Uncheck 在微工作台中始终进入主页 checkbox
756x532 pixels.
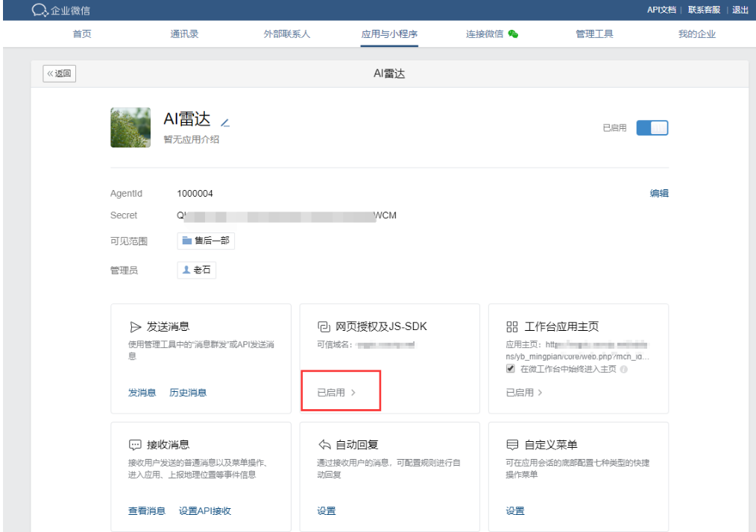pos(511,369)
